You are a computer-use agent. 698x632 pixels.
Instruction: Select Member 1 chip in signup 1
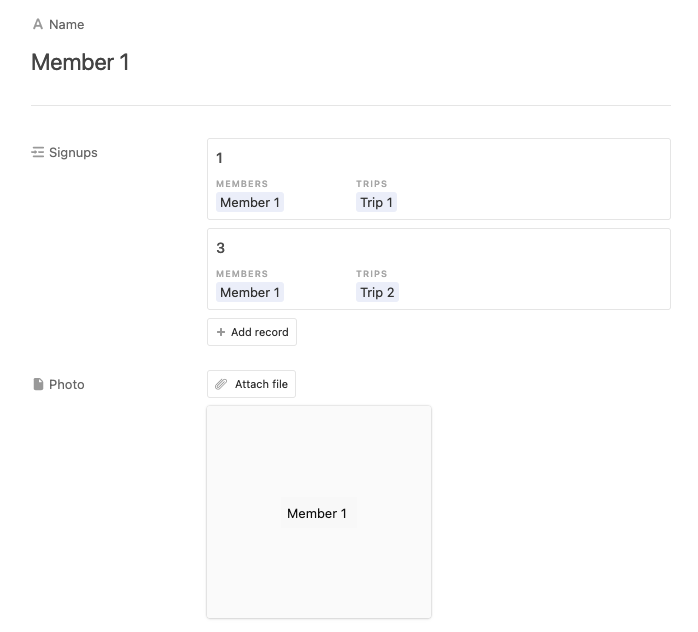point(250,203)
